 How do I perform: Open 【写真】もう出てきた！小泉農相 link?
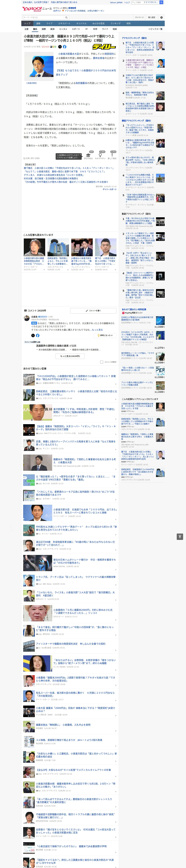(86, 72)
